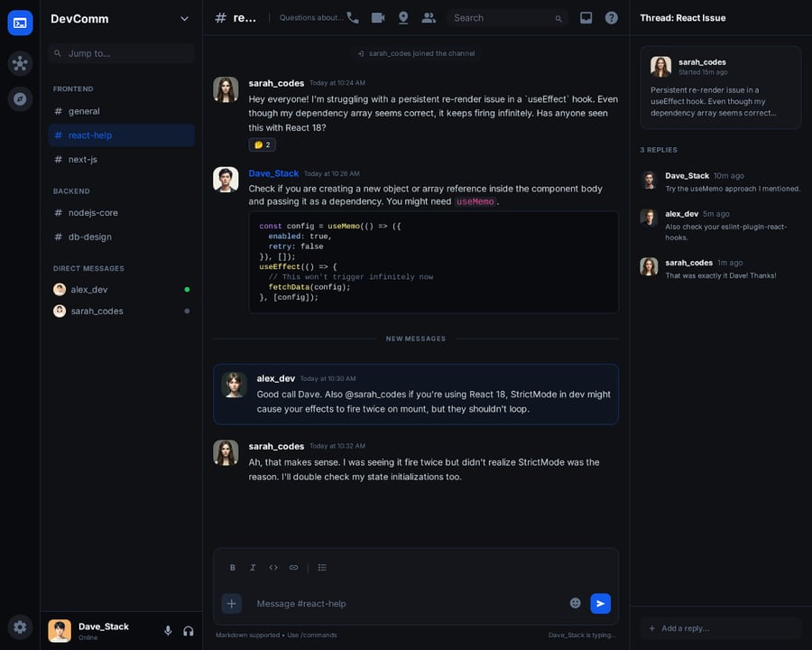Start a video call from the header
Image resolution: width=812 pixels, height=650 pixels.
[x=378, y=18]
